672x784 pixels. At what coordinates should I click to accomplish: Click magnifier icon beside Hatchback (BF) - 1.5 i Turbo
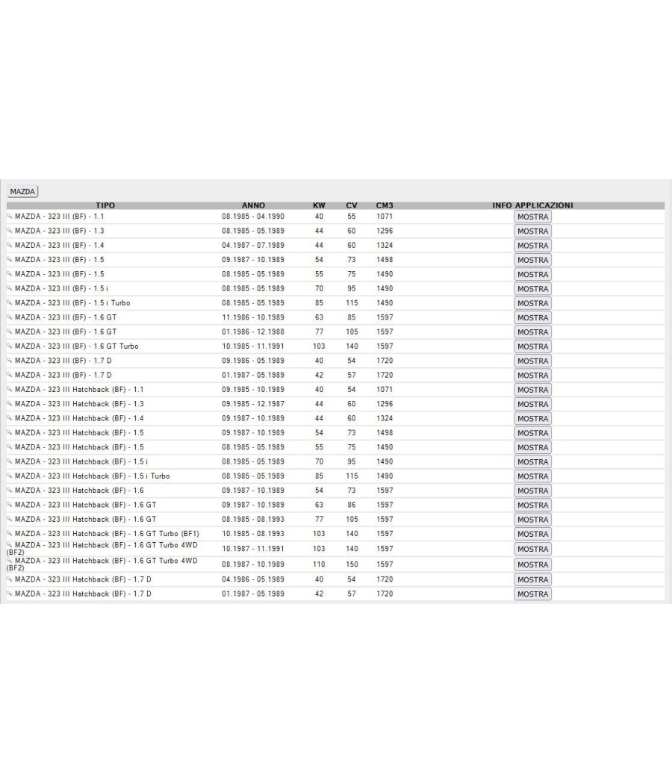point(9,476)
